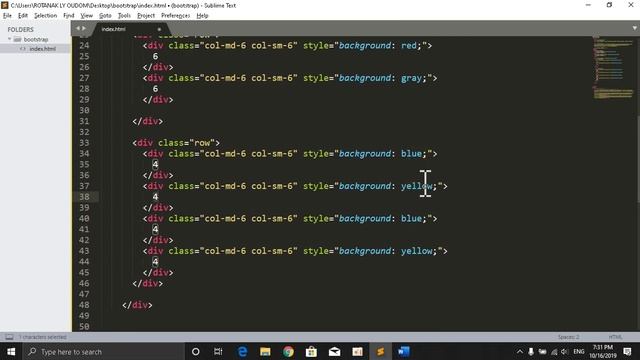Launch Google Chrome from taskbar
This screenshot has height=360, width=640.
(288, 351)
